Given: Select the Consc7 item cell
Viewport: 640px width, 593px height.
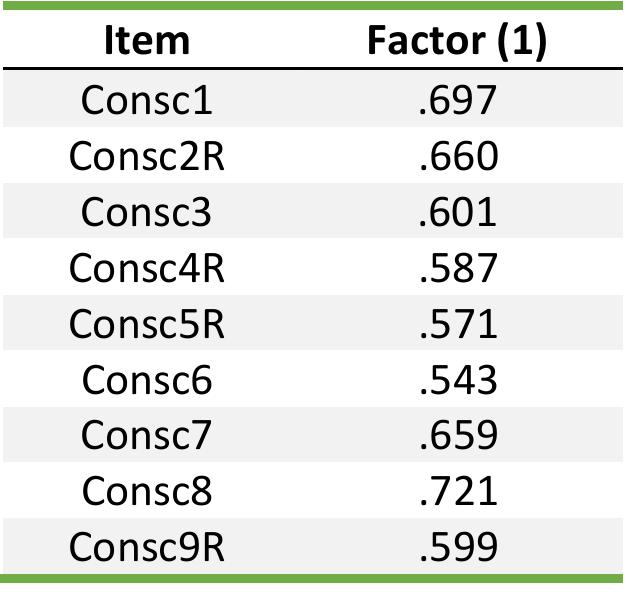Looking at the screenshot, I should pyautogui.click(x=147, y=435).
